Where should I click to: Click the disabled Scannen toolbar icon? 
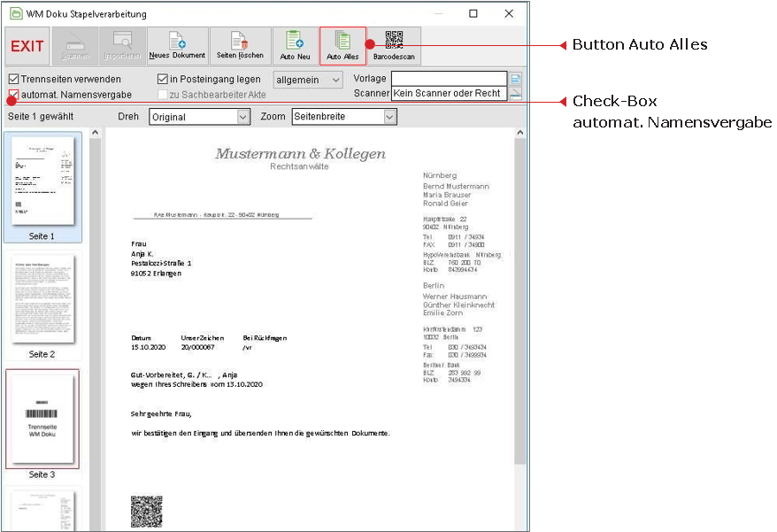point(75,46)
